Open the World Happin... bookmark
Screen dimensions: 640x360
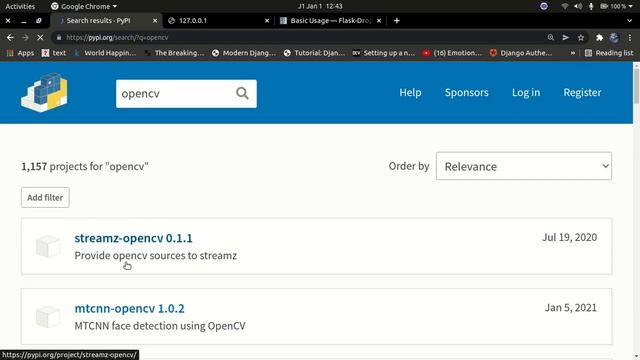(105, 53)
